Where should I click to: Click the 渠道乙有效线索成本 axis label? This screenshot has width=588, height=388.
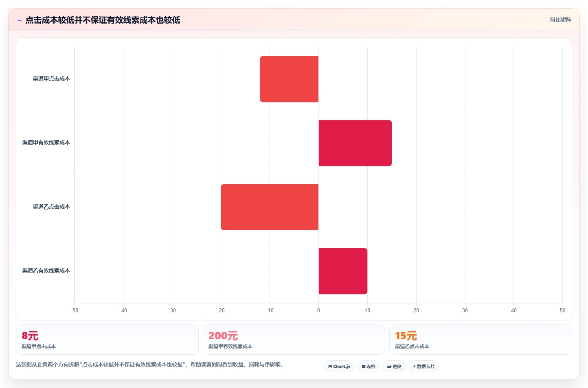[46, 270]
